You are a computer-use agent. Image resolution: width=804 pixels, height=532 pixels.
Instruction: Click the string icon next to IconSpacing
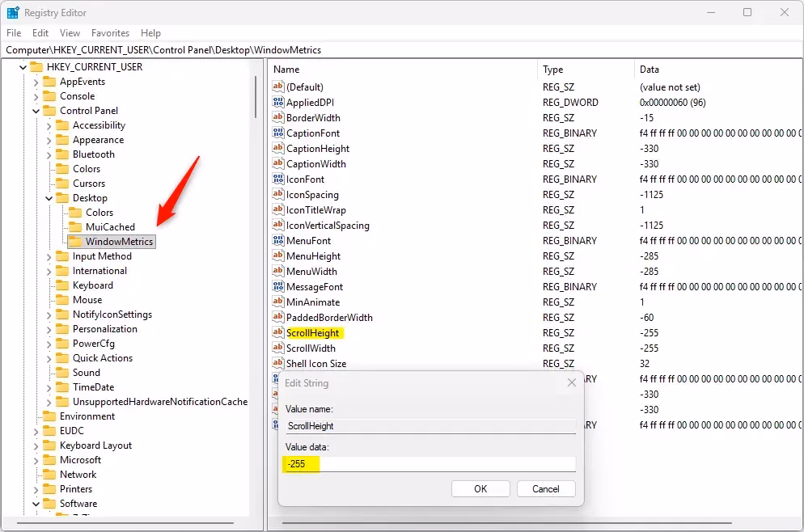pyautogui.click(x=279, y=194)
